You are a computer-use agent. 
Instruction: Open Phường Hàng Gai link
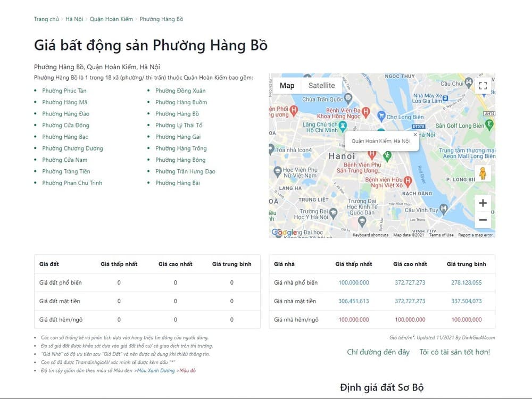pos(178,137)
